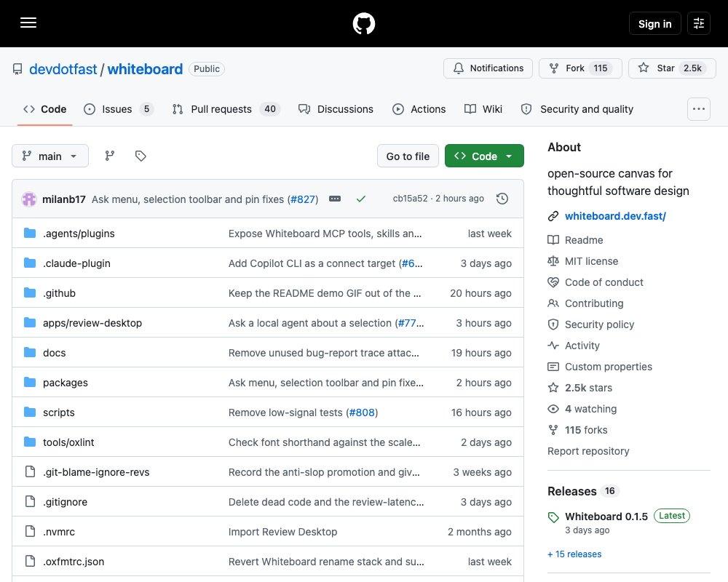
Task: Open the tools/oxlint folder
Action: coord(68,442)
